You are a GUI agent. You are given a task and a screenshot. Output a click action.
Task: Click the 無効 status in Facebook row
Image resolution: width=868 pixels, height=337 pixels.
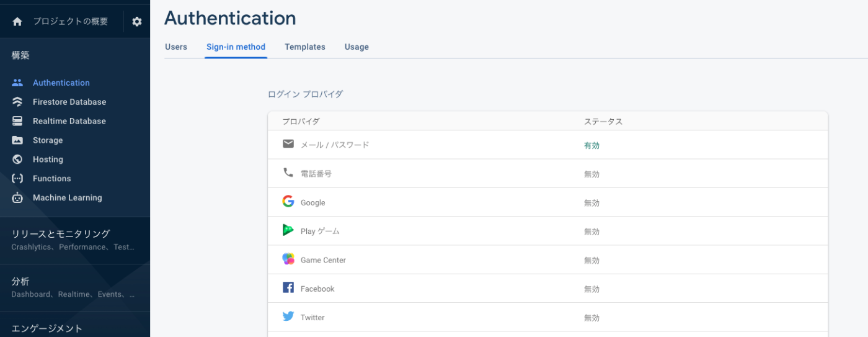pyautogui.click(x=591, y=289)
